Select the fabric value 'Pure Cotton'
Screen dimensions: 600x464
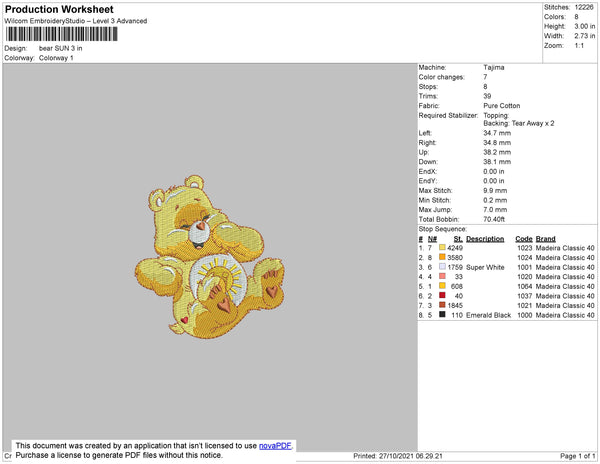(502, 106)
